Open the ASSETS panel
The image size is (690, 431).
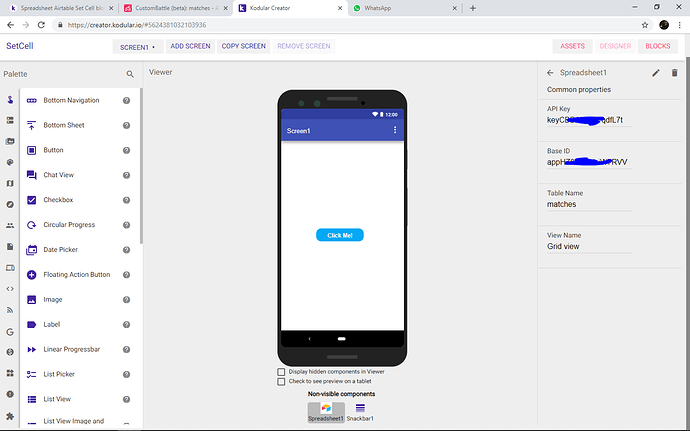click(572, 46)
